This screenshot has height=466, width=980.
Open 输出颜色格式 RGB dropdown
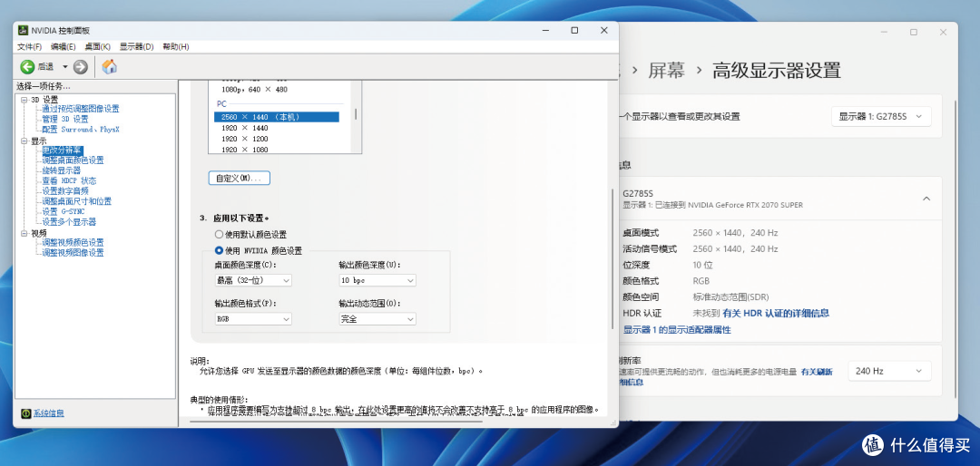(x=253, y=318)
